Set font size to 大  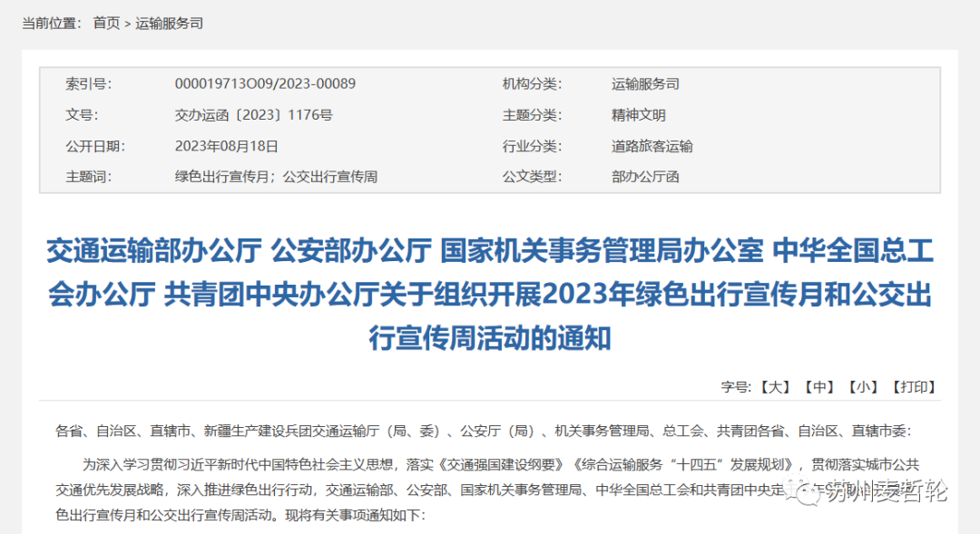[775, 387]
